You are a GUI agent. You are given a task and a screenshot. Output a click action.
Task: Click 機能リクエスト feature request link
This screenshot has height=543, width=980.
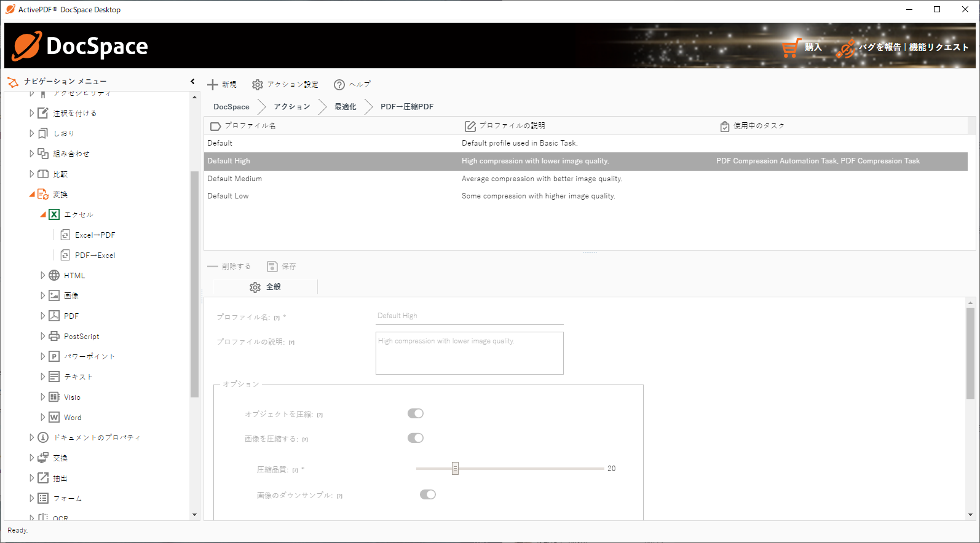[x=939, y=47]
